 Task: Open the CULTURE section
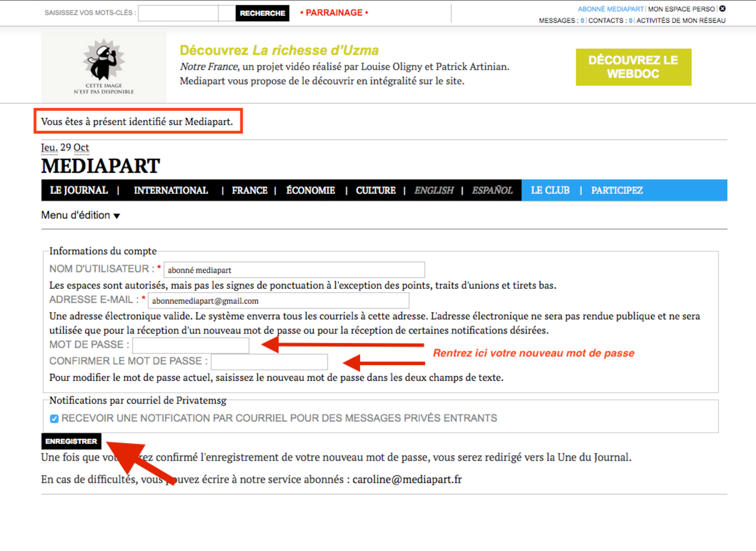tap(376, 190)
